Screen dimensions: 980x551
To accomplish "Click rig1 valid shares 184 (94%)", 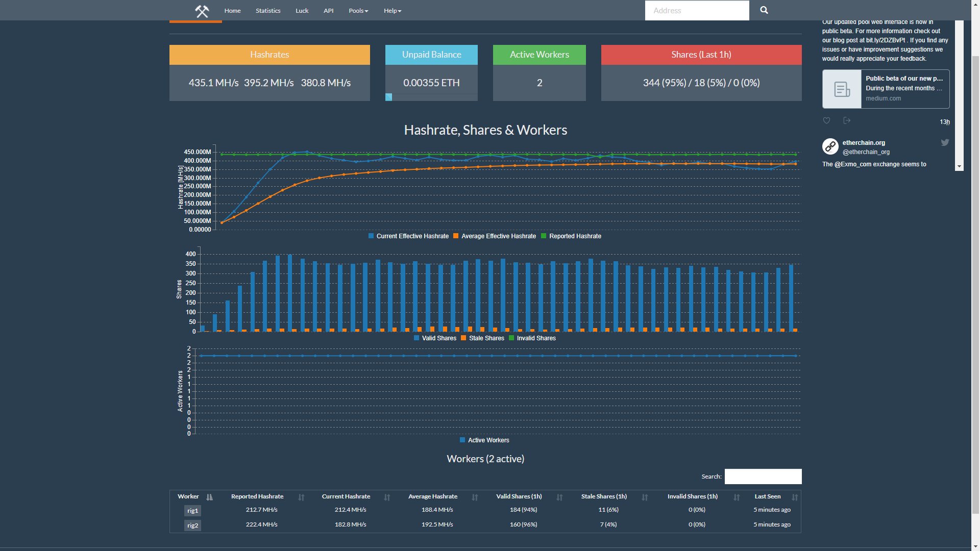I will [x=523, y=510].
